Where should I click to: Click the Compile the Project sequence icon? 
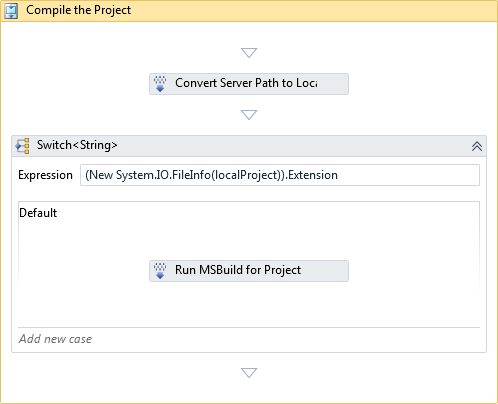(11, 11)
